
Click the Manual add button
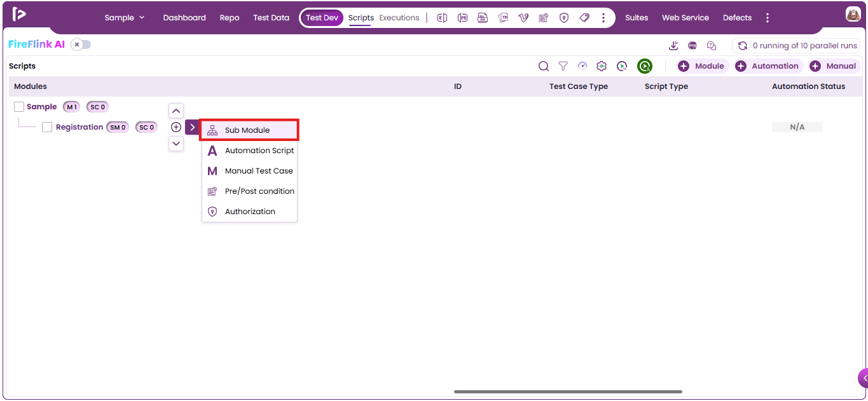point(834,66)
